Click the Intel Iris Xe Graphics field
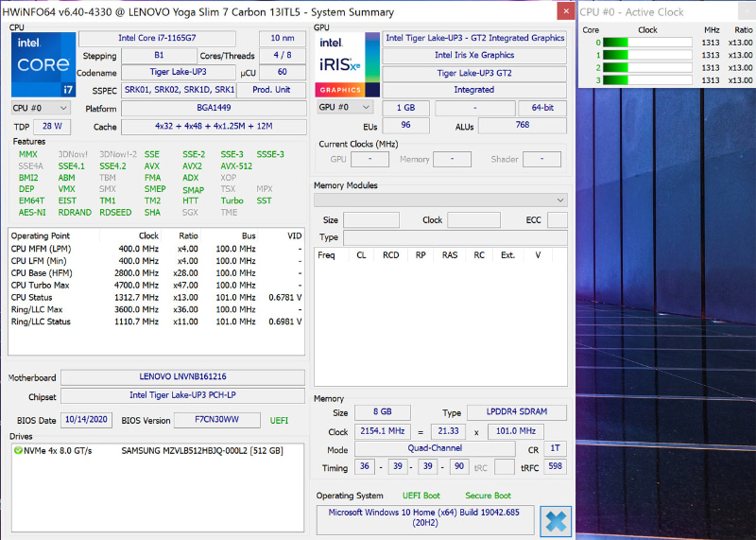This screenshot has width=756, height=540. click(x=474, y=56)
